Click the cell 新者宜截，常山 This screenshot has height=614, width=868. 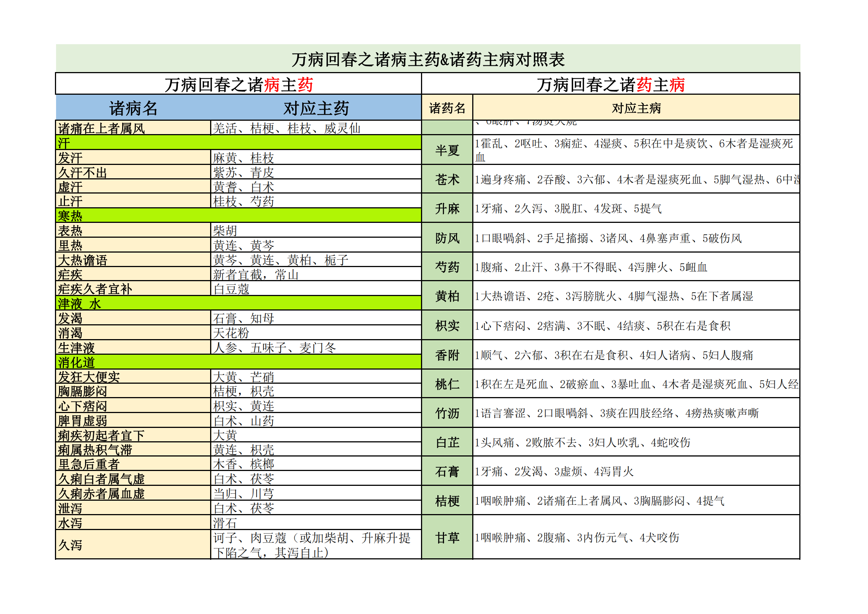[316, 274]
